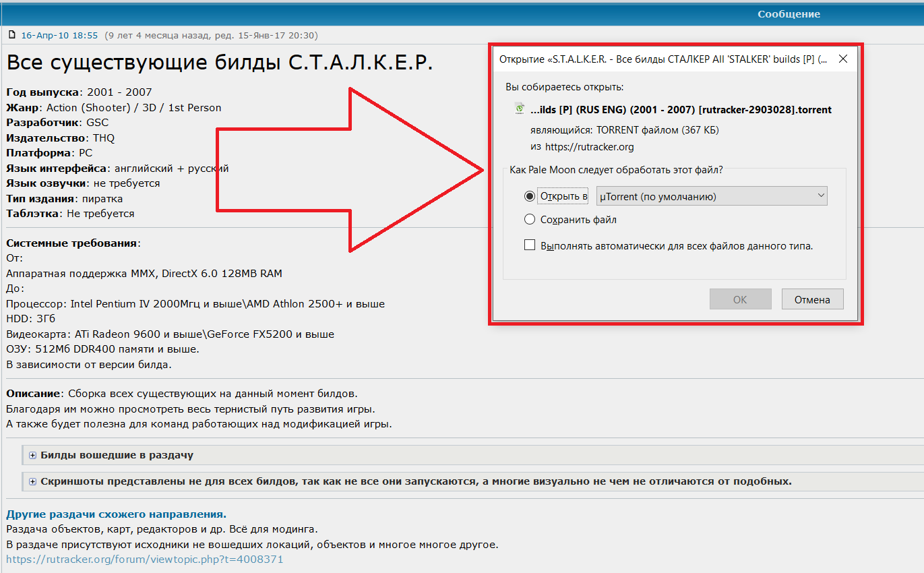Click the Сообщение column header
Image resolution: width=924 pixels, height=573 pixels.
[789, 14]
